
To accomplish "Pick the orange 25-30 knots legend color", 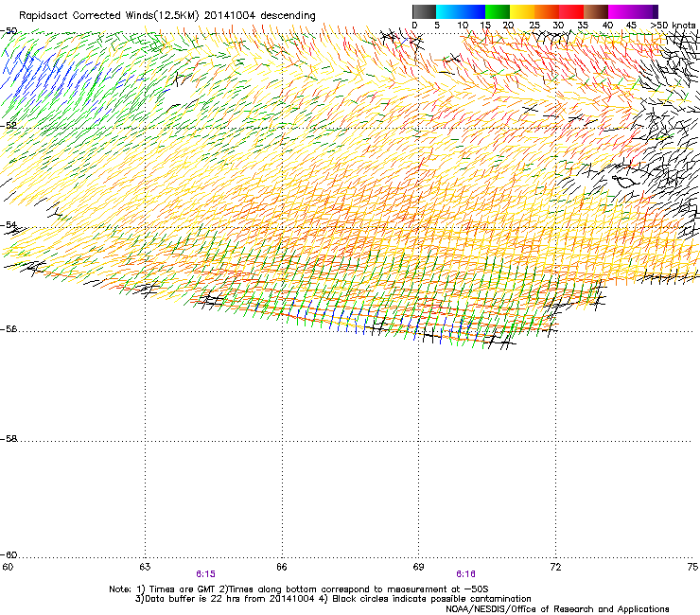I will (x=547, y=11).
